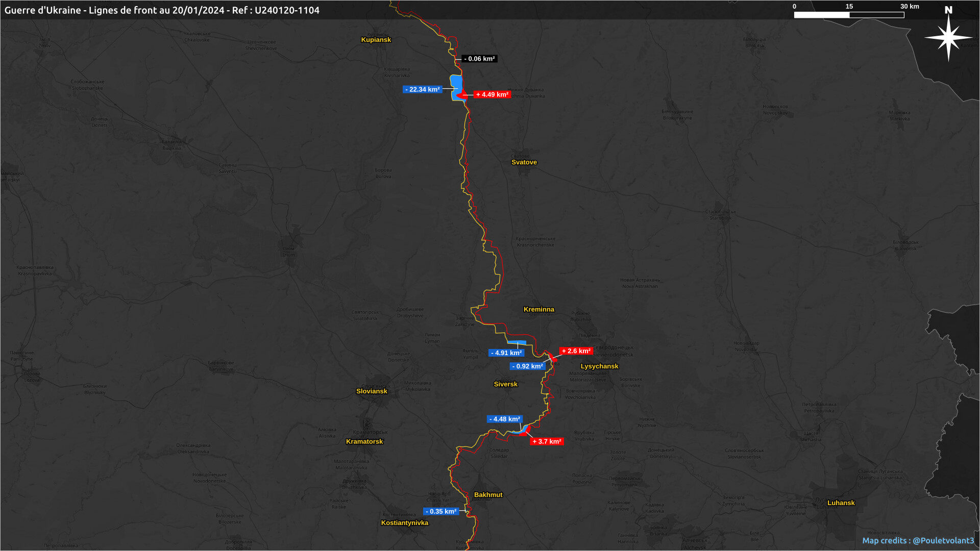Click the Bakhmut city label
Viewport: 980px width, 551px height.
point(488,494)
